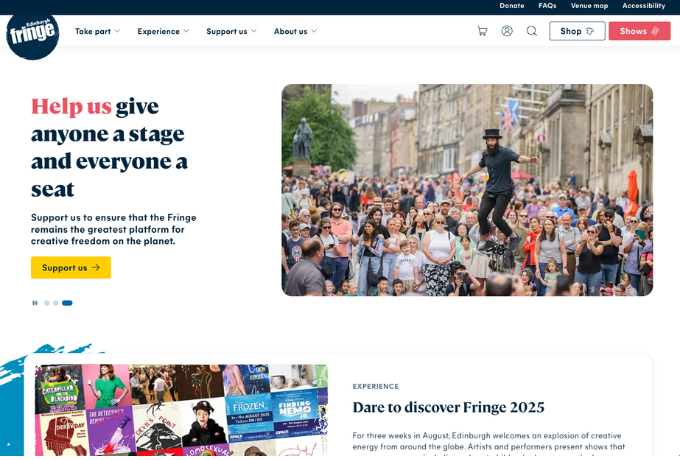The width and height of the screenshot is (680, 460).
Task: Click the EXPERIENCE label text
Action: point(376,386)
